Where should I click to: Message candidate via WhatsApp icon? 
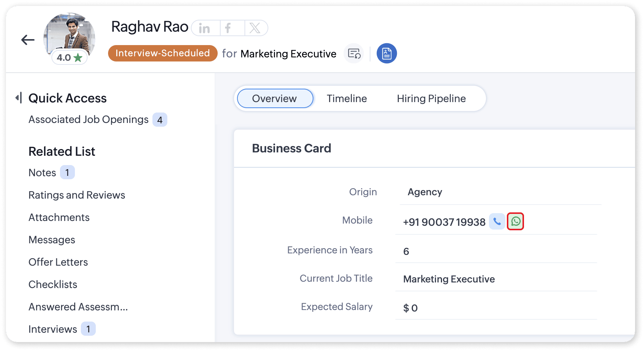515,222
